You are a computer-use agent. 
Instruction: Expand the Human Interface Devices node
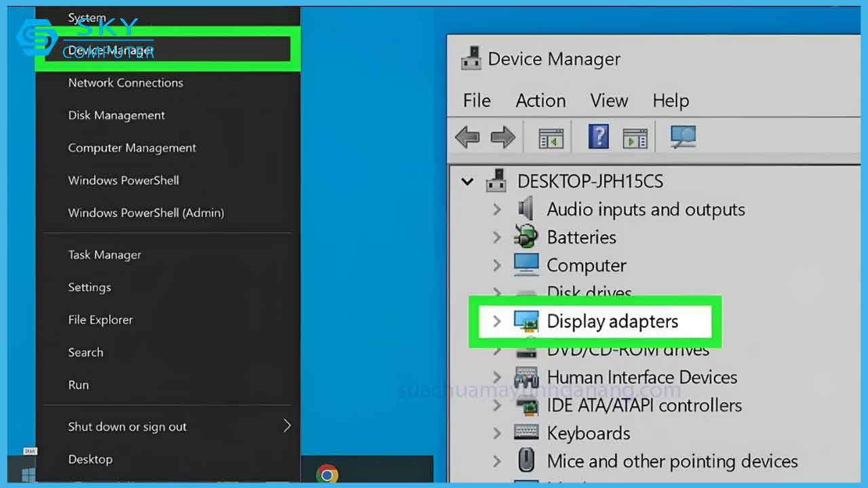click(497, 377)
